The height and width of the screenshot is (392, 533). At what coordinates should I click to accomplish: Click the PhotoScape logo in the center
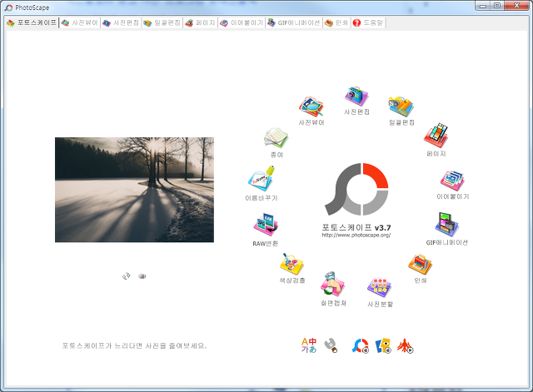(356, 189)
